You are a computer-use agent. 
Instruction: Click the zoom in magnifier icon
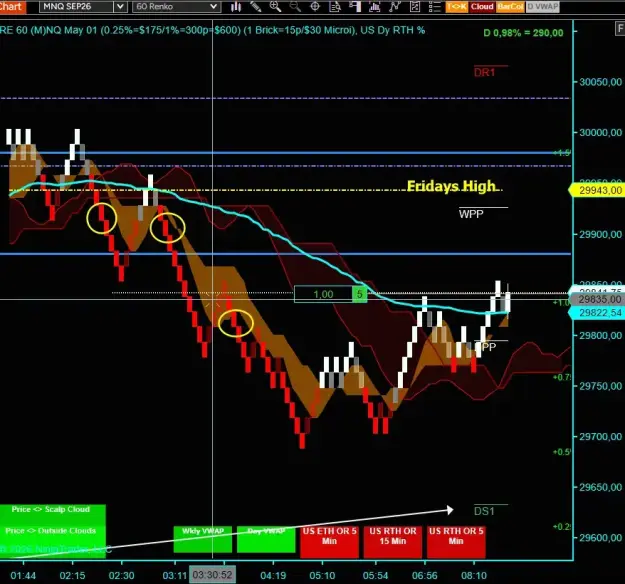pyautogui.click(x=275, y=6)
